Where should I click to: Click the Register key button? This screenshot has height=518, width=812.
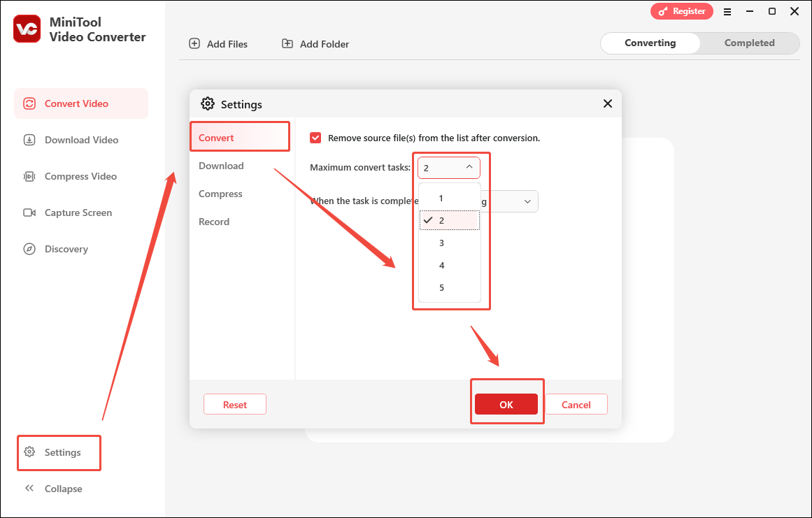point(681,11)
